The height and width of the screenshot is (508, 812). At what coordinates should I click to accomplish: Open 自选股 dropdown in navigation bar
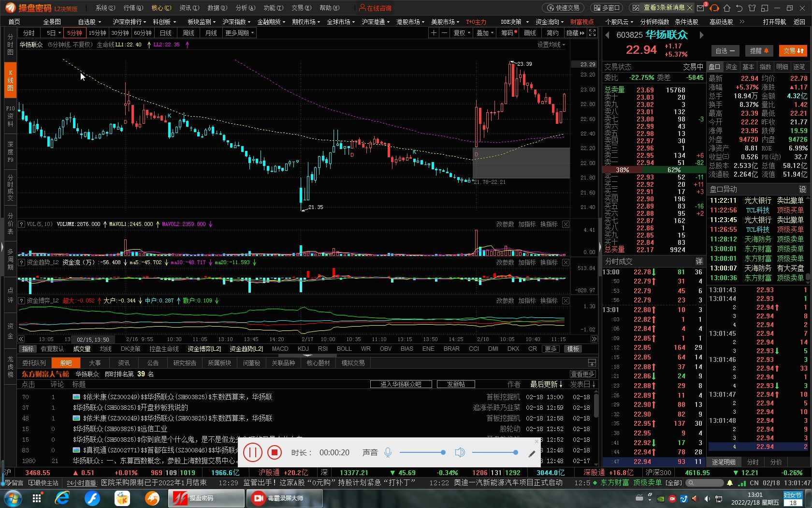tap(89, 22)
